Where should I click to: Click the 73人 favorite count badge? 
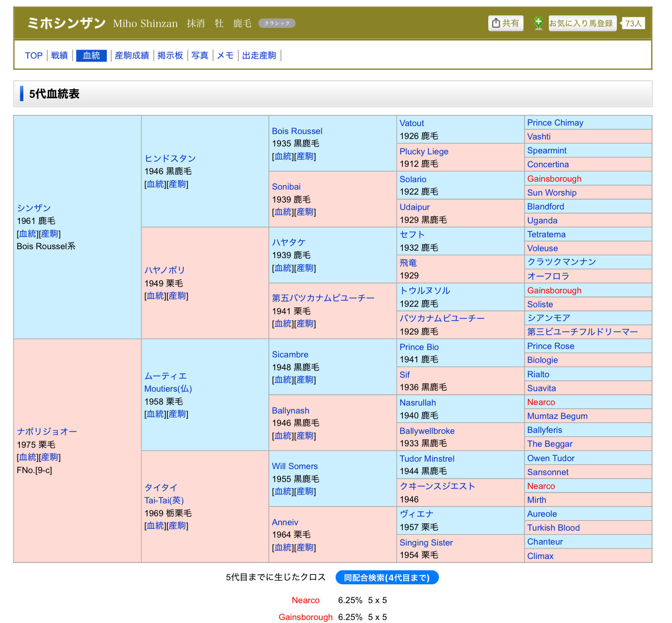[x=633, y=23]
